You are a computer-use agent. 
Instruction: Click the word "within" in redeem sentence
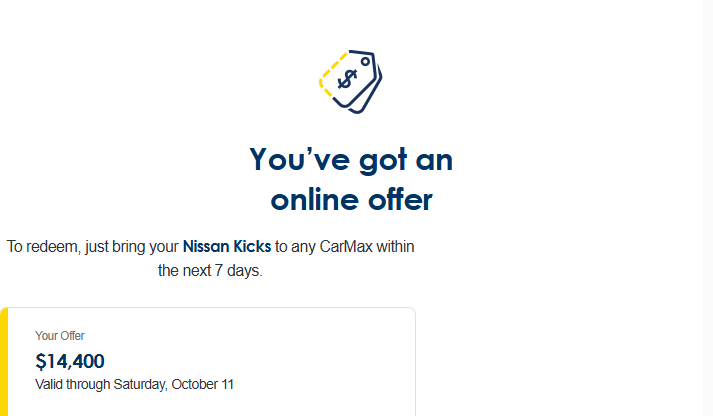393,246
